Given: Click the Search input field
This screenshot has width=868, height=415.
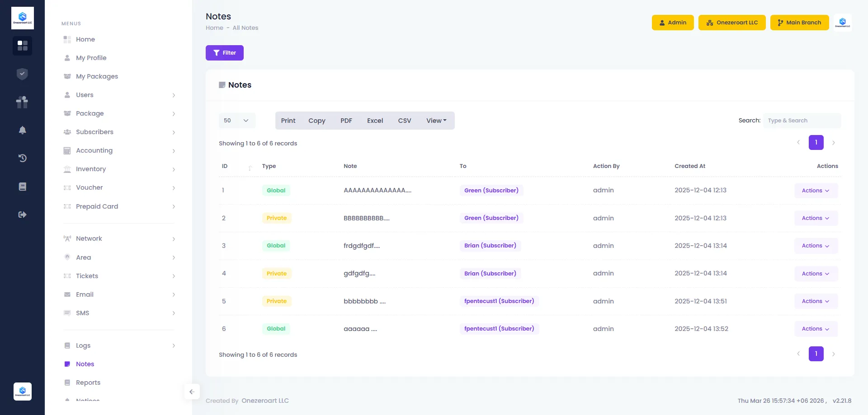Looking at the screenshot, I should [802, 121].
